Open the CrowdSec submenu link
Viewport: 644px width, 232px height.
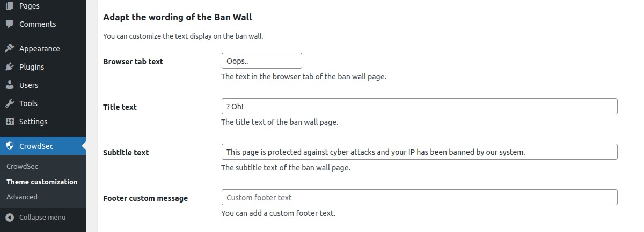click(22, 166)
